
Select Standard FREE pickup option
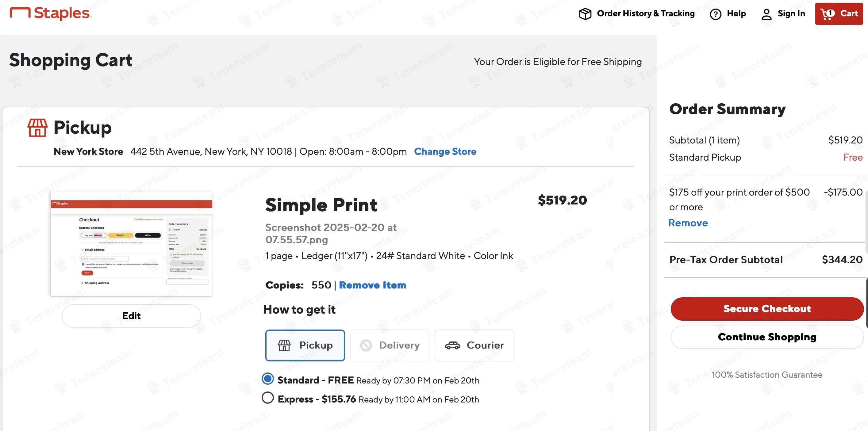click(268, 379)
